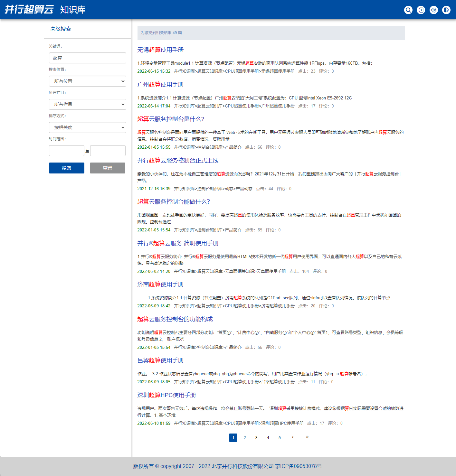456x476 pixels.
Task: Open the 排序方式 dropdown showing 按相关度
Action: click(88, 127)
